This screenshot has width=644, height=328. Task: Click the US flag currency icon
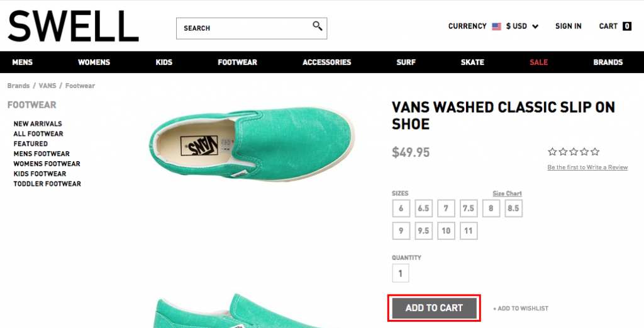click(x=497, y=26)
